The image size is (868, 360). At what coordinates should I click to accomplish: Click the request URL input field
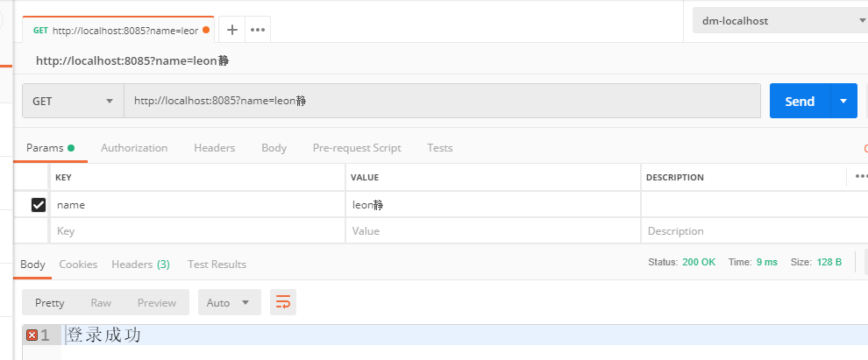pos(442,101)
